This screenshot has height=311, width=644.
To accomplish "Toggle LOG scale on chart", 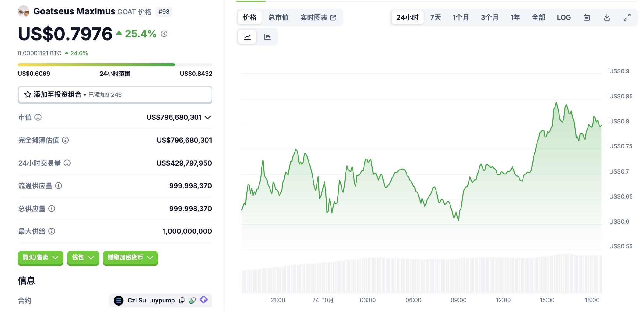I will click(x=563, y=17).
